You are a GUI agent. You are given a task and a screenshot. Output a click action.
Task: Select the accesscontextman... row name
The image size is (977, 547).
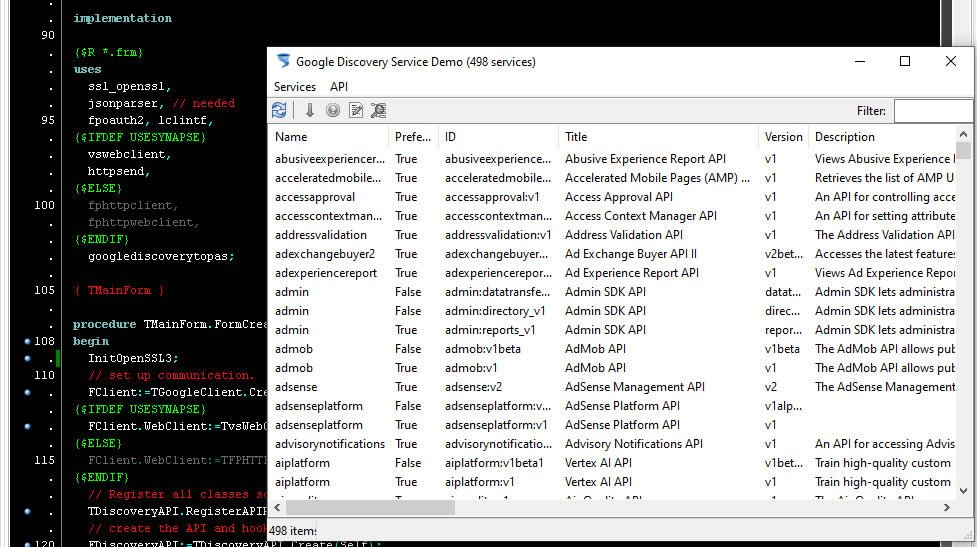tap(328, 216)
